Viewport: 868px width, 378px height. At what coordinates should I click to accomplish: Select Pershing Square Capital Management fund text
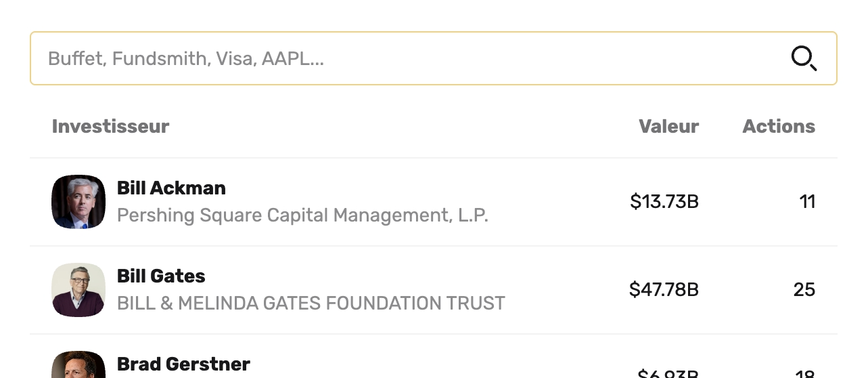click(302, 215)
